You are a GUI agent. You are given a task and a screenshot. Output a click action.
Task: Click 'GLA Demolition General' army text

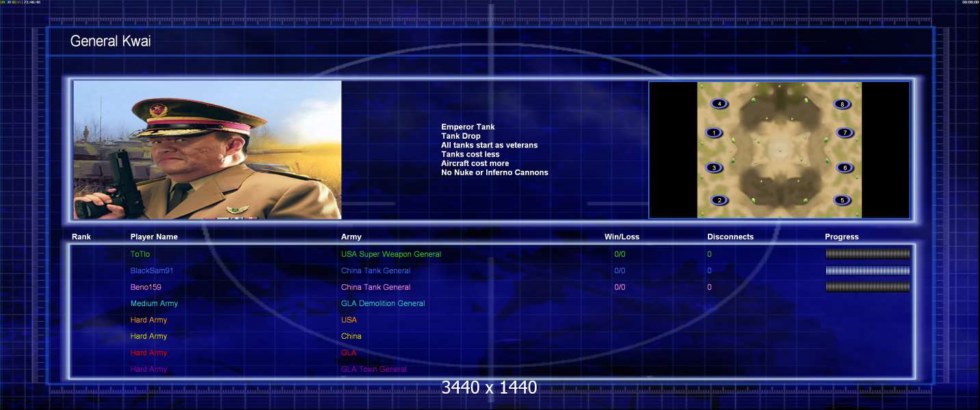pyautogui.click(x=383, y=303)
